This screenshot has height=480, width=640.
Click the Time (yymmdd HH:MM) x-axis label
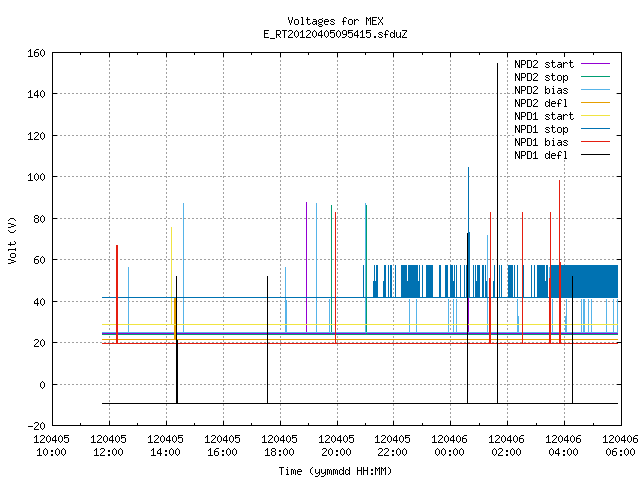(x=335, y=471)
